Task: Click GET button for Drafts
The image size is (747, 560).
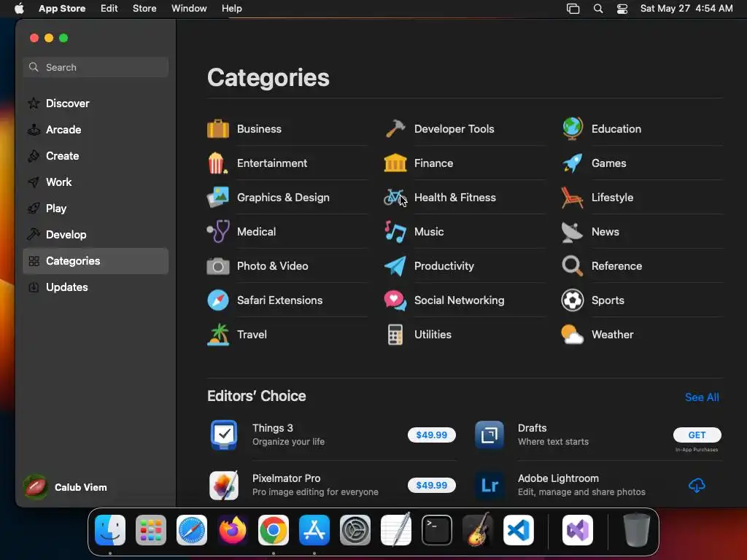Action: click(x=697, y=435)
